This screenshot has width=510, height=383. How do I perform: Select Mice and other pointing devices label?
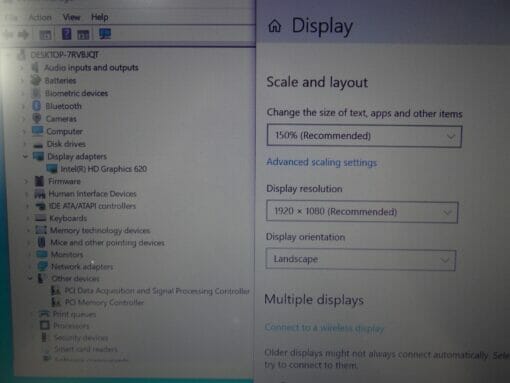[107, 243]
